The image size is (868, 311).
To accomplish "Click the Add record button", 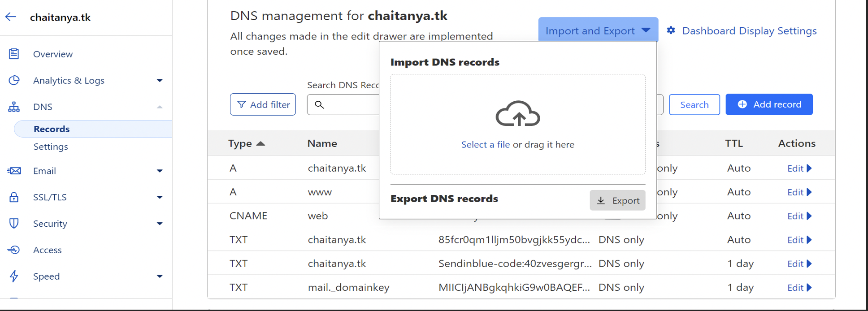I will 769,104.
